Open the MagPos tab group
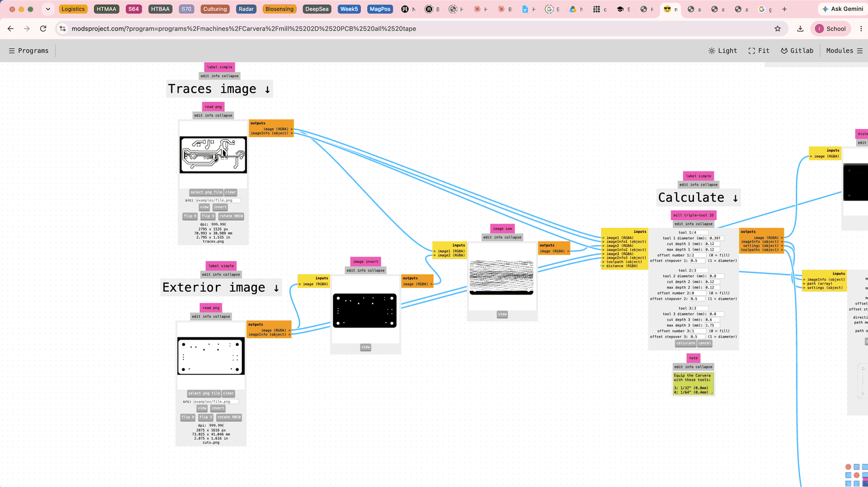This screenshot has height=487, width=868. click(x=380, y=9)
